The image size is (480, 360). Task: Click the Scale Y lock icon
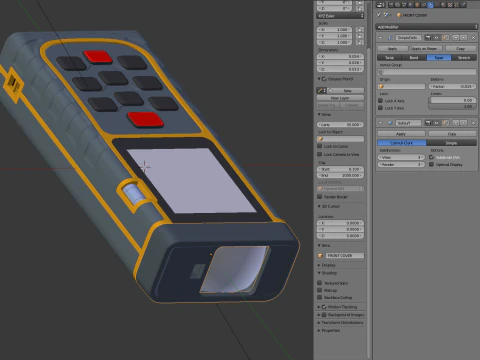360,36
